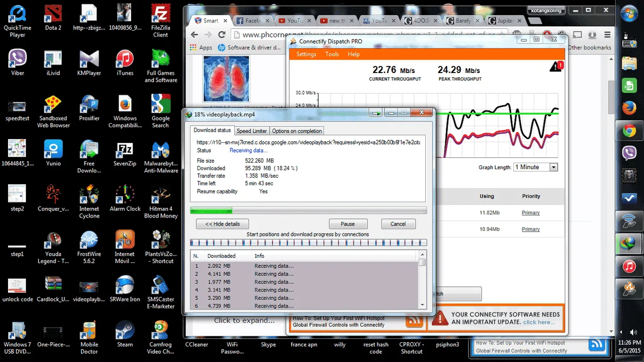This screenshot has height=362, width=644.
Task: Launch Steam desktop shortcut
Action: [x=125, y=335]
